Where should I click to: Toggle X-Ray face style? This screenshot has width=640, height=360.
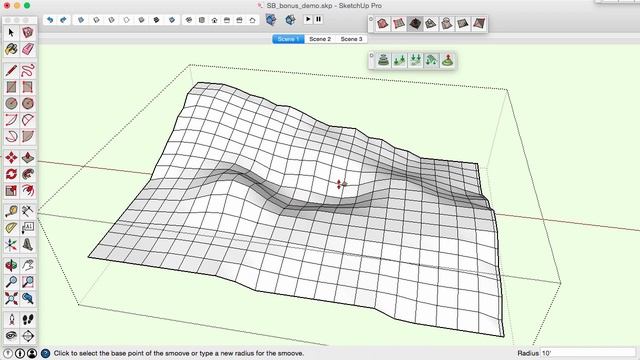(x=81, y=20)
